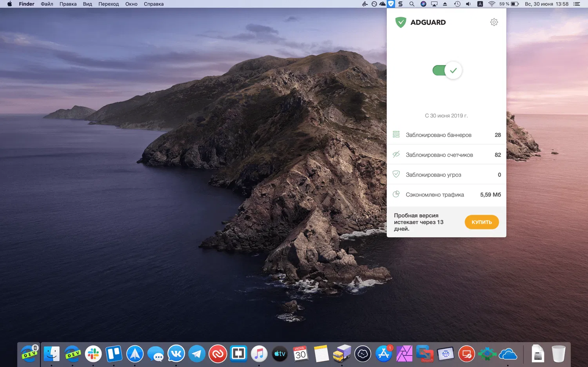This screenshot has width=588, height=367.
Task: Open App Store from the Dock
Action: tap(383, 354)
